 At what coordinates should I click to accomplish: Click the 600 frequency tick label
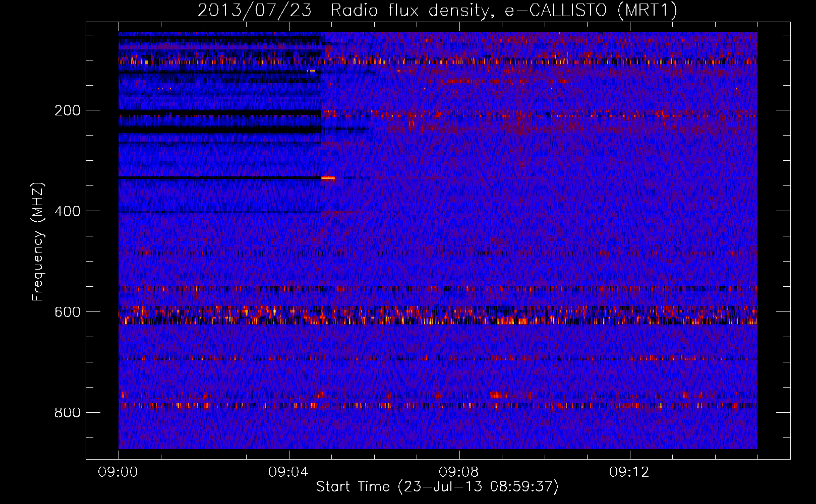[68, 312]
